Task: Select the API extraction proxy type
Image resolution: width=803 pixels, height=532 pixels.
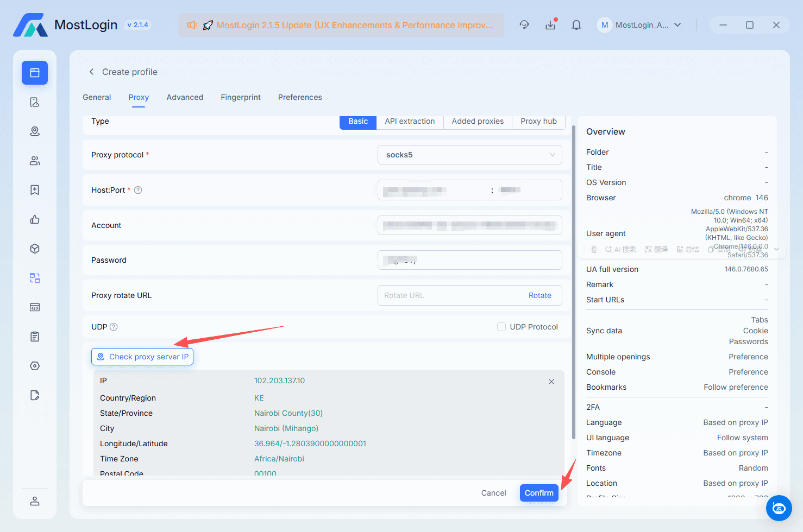Action: point(410,122)
